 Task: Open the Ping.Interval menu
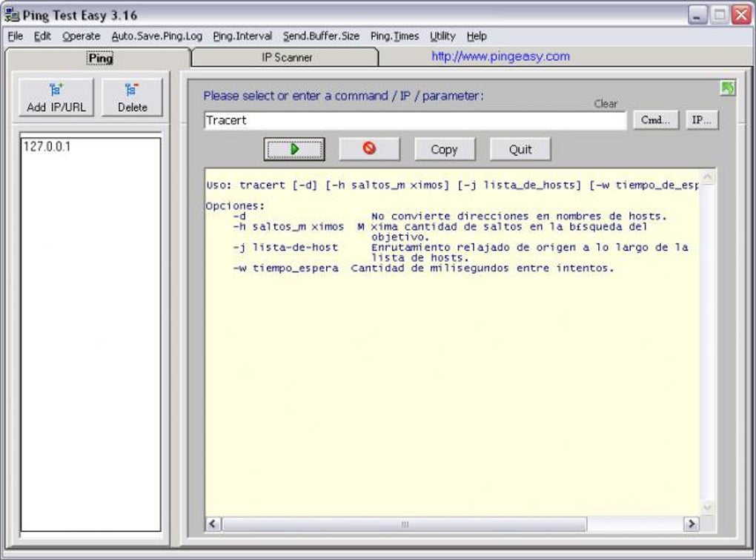pos(242,36)
